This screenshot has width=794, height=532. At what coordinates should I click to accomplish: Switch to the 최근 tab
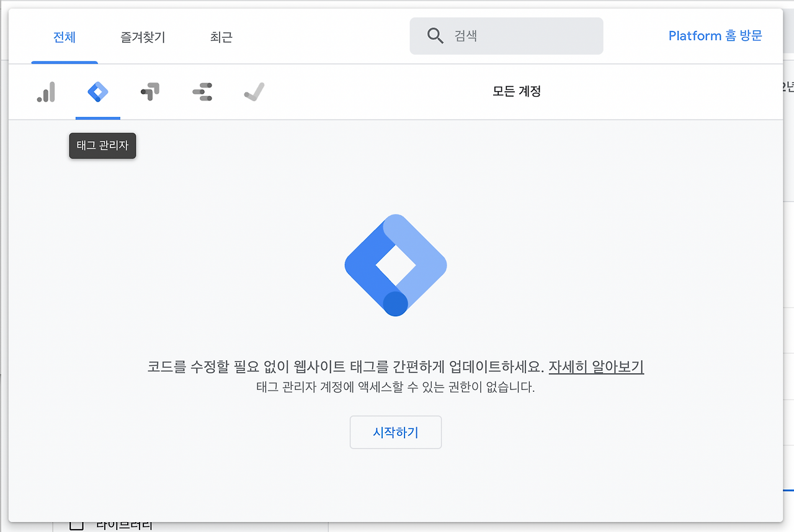(221, 37)
